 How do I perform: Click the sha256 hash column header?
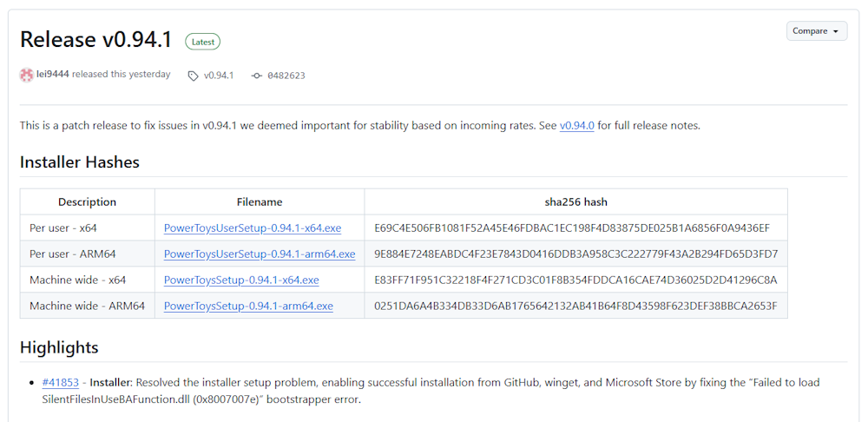pos(575,202)
